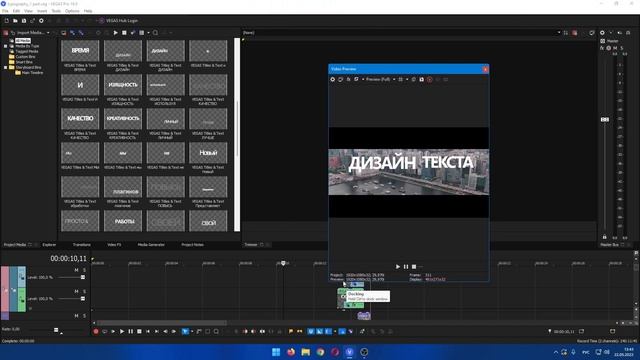
Task: Pause from the Video Preview window
Action: tap(406, 267)
